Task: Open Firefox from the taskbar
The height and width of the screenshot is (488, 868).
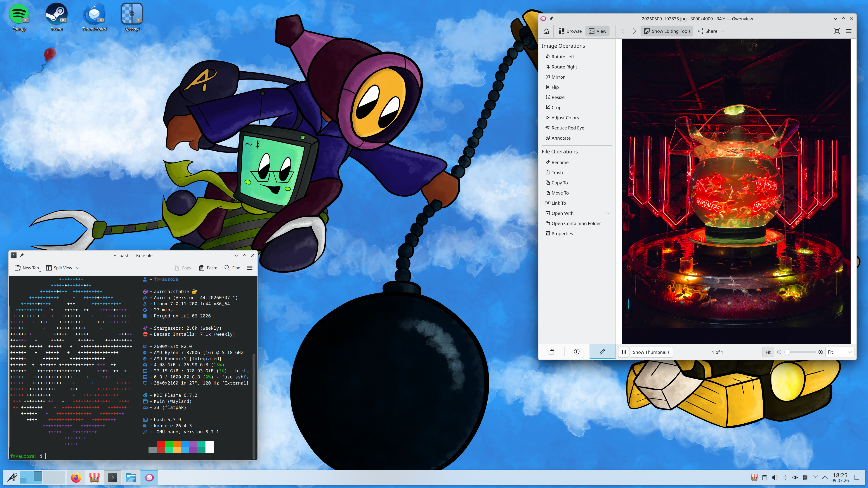Action: click(x=76, y=477)
